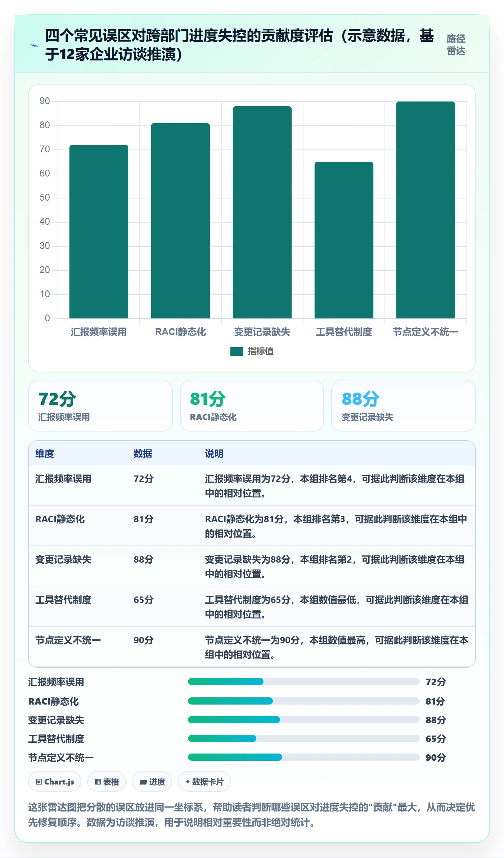Select the 65分 cell in the table

pos(144,600)
